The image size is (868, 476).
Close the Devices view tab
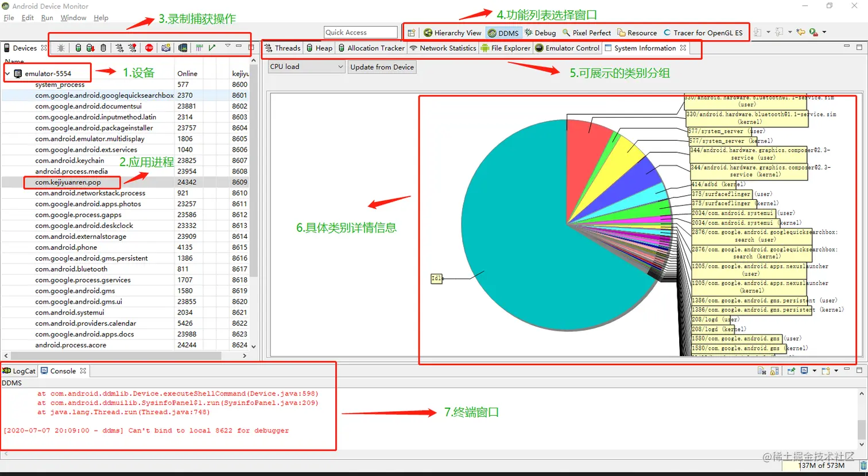(x=44, y=48)
